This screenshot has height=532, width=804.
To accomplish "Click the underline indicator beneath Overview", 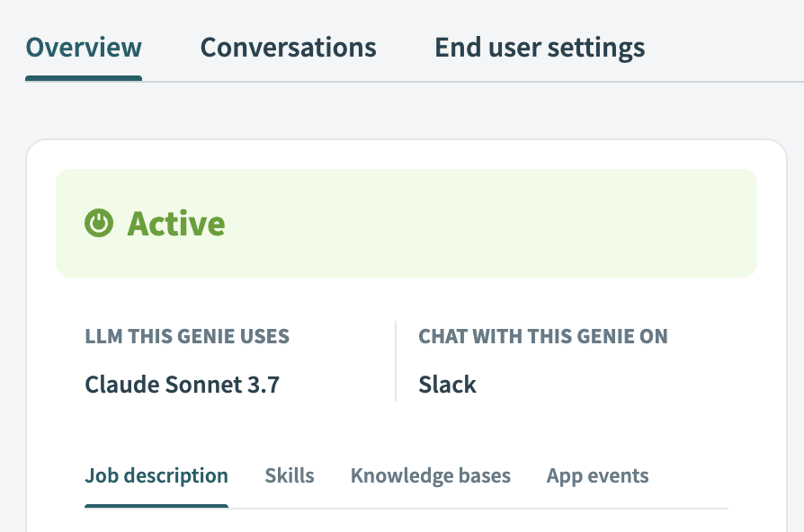I will click(x=84, y=78).
